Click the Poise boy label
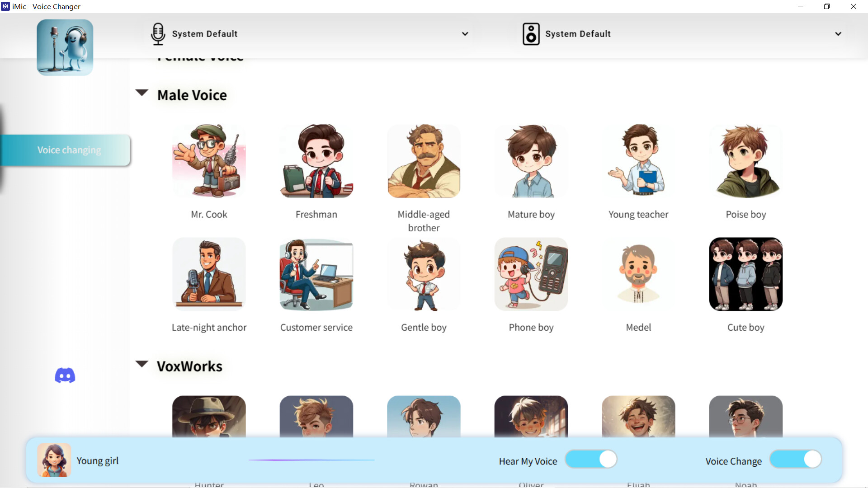The image size is (868, 488). pos(746,215)
